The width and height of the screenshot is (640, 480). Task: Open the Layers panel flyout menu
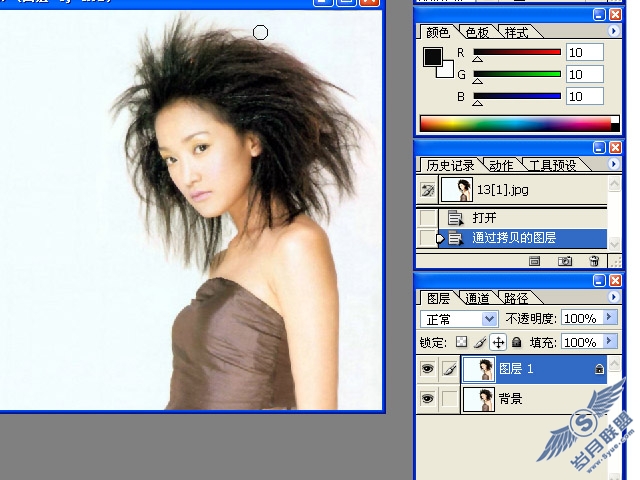click(x=613, y=297)
